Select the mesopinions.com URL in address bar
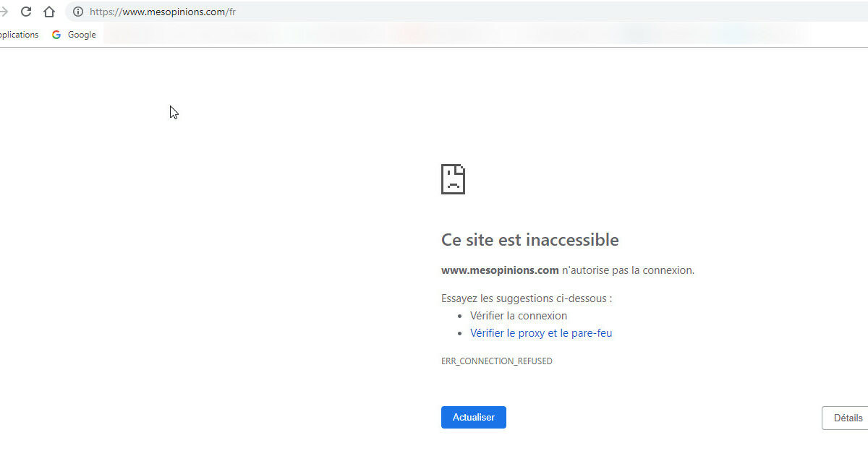868x456 pixels. pos(163,12)
